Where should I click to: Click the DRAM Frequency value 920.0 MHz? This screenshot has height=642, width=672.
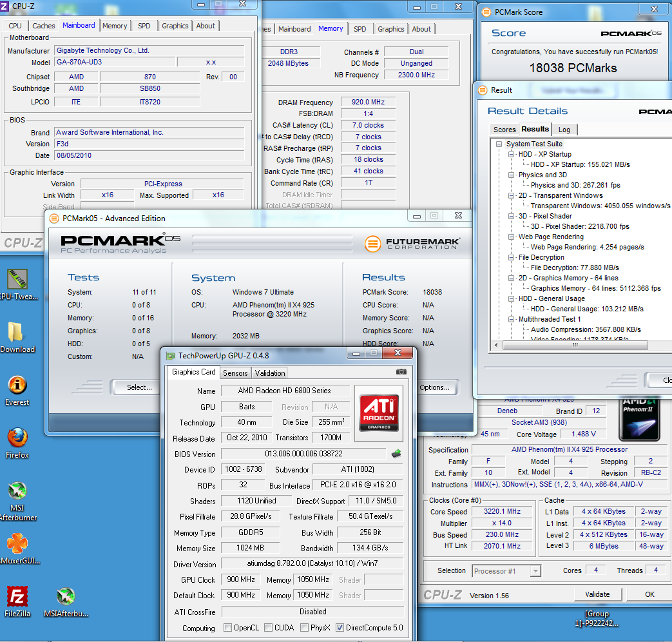[368, 102]
